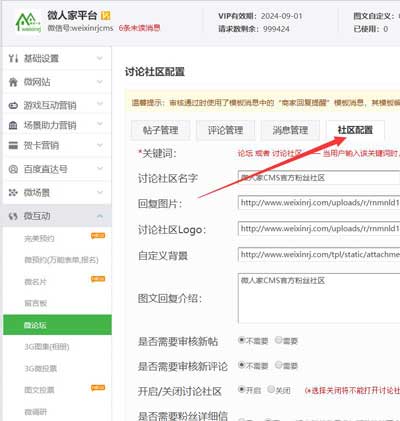Click the 贺卡营销 card icon
Viewport: 400px width, 421px height.
13,145
